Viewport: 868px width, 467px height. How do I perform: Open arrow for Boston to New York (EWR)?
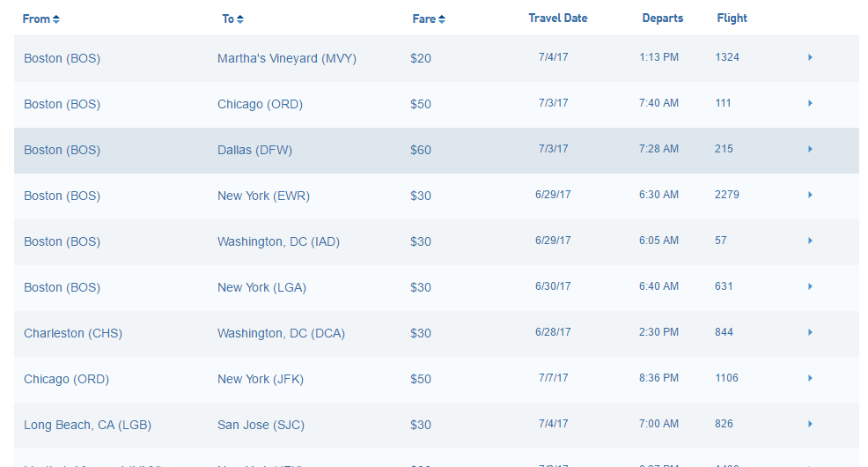pyautogui.click(x=810, y=195)
